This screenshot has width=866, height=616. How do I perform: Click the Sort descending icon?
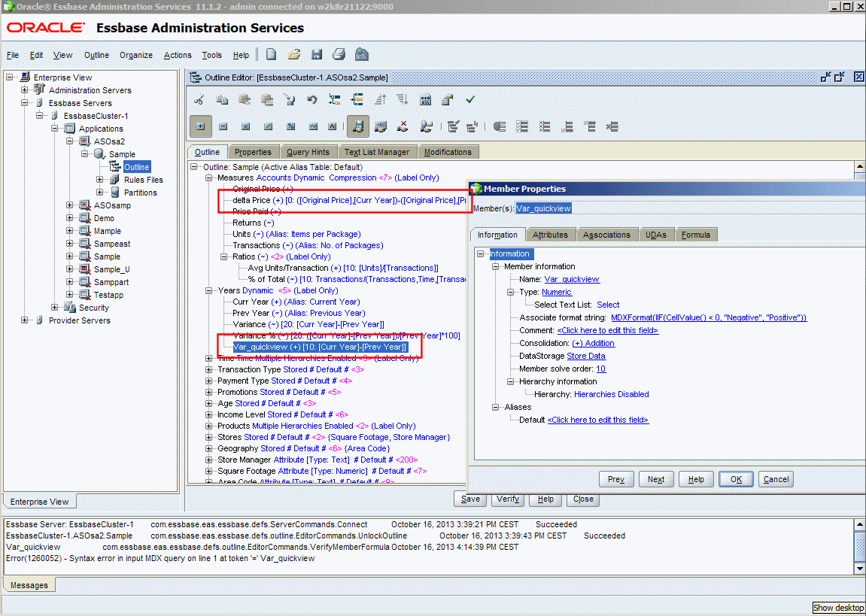403,100
